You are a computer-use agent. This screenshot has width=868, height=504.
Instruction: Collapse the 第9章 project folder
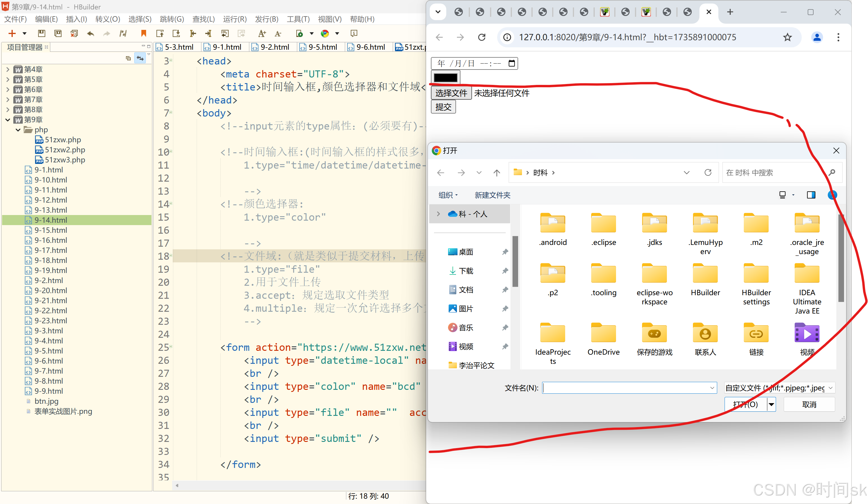[x=8, y=119]
